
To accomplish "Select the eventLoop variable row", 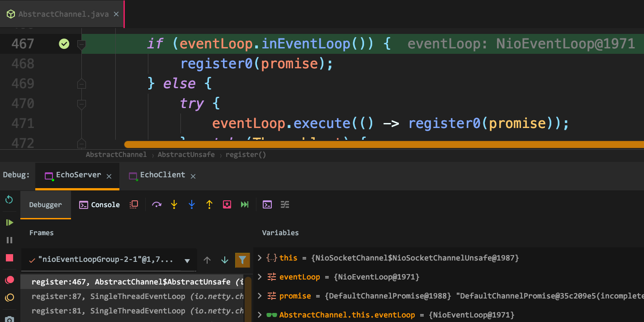I will click(x=449, y=277).
